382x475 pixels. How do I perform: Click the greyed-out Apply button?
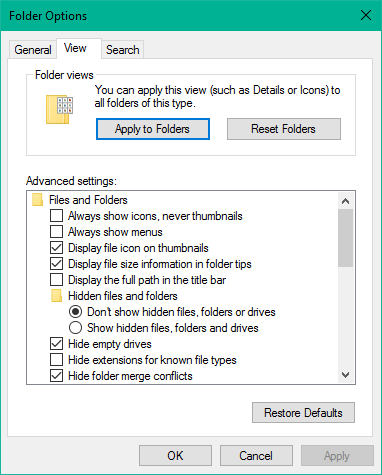point(337,456)
